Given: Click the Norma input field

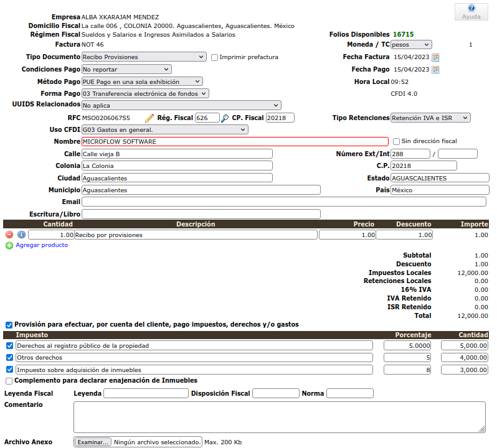Looking at the screenshot, I should pyautogui.click(x=350, y=393).
